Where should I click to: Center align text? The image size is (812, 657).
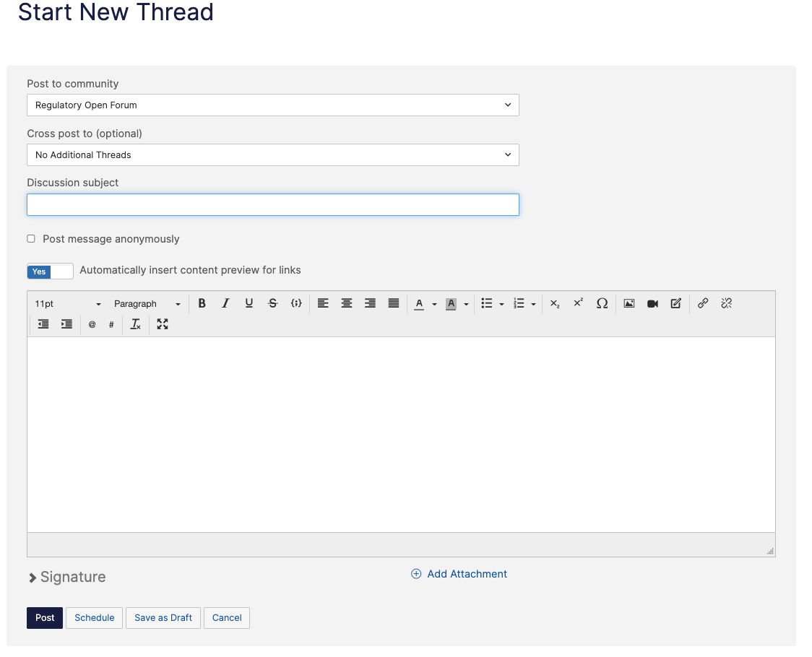[x=347, y=303]
